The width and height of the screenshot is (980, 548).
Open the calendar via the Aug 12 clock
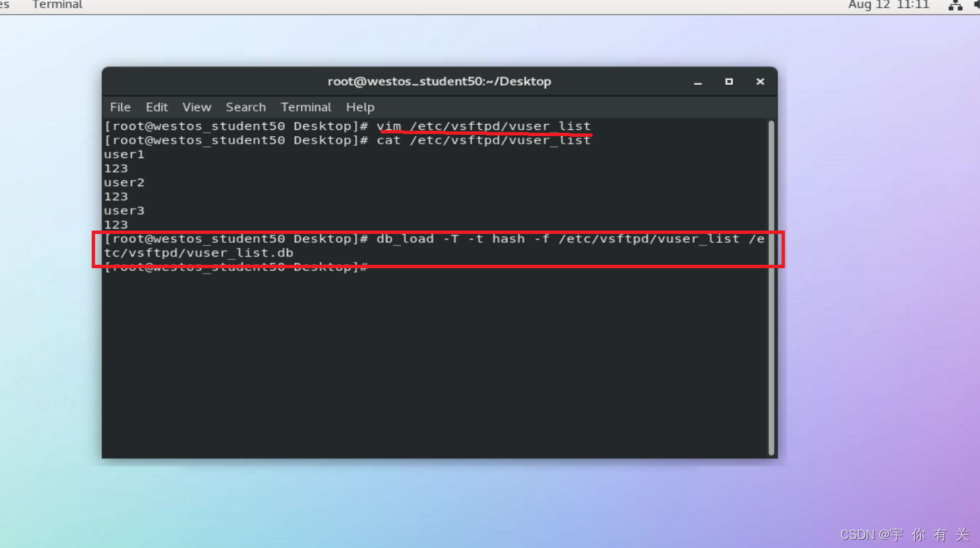click(888, 5)
